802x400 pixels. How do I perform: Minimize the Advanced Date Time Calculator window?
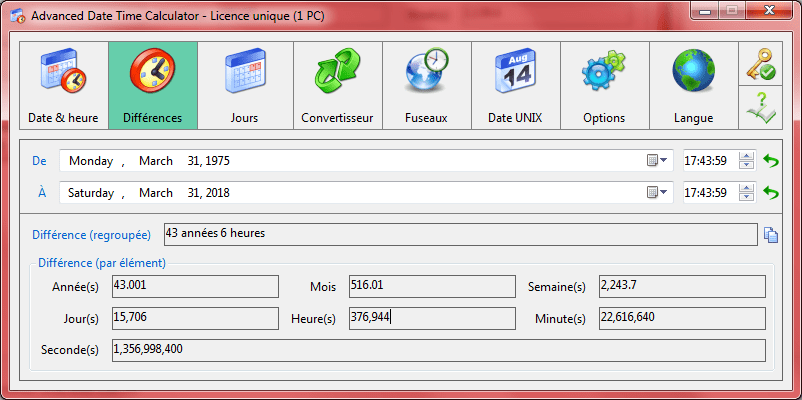pos(706,10)
